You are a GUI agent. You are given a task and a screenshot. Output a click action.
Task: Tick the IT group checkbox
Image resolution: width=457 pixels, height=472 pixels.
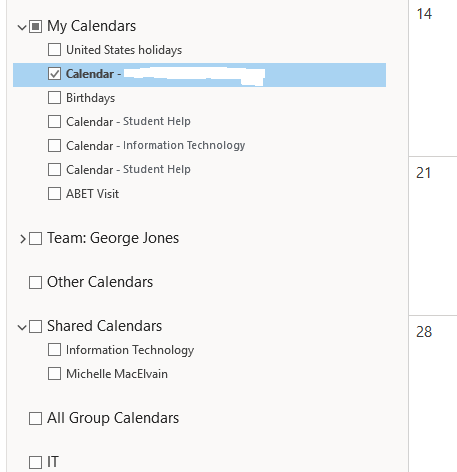(x=35, y=462)
